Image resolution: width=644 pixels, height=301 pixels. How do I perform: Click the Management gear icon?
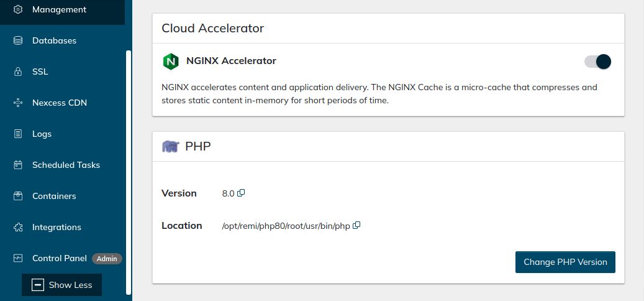click(18, 9)
